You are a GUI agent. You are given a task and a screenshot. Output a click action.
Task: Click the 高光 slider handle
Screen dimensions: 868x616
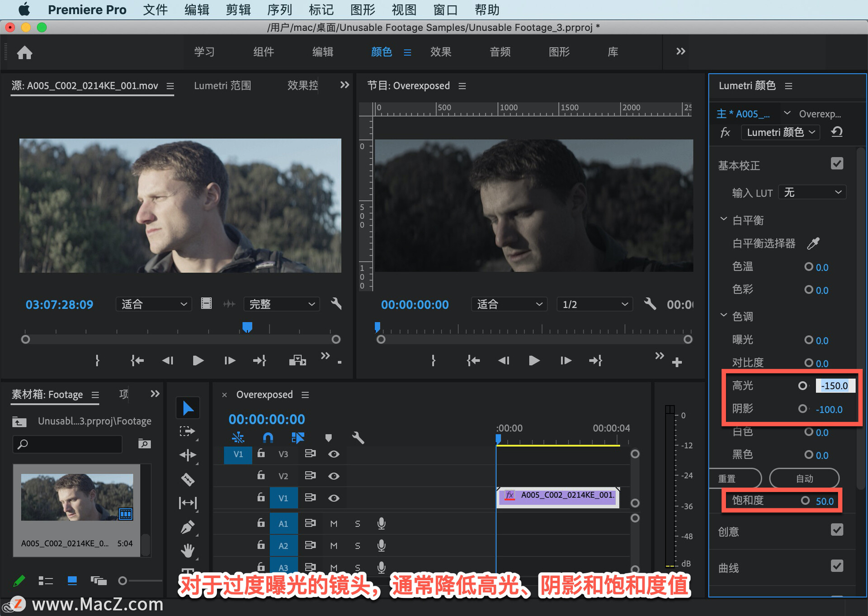point(802,386)
